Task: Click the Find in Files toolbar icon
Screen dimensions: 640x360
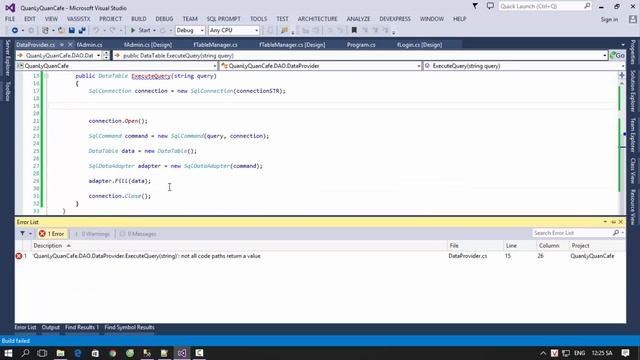Action: tap(284, 30)
